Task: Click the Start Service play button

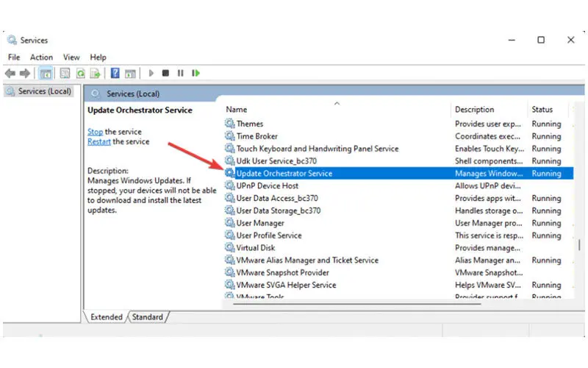Action: [151, 73]
